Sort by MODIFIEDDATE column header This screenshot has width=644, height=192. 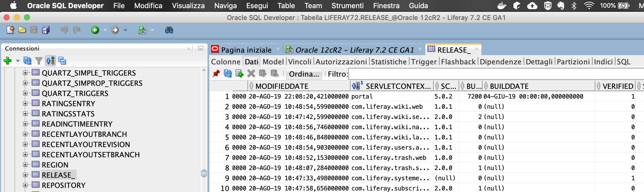pyautogui.click(x=299, y=86)
